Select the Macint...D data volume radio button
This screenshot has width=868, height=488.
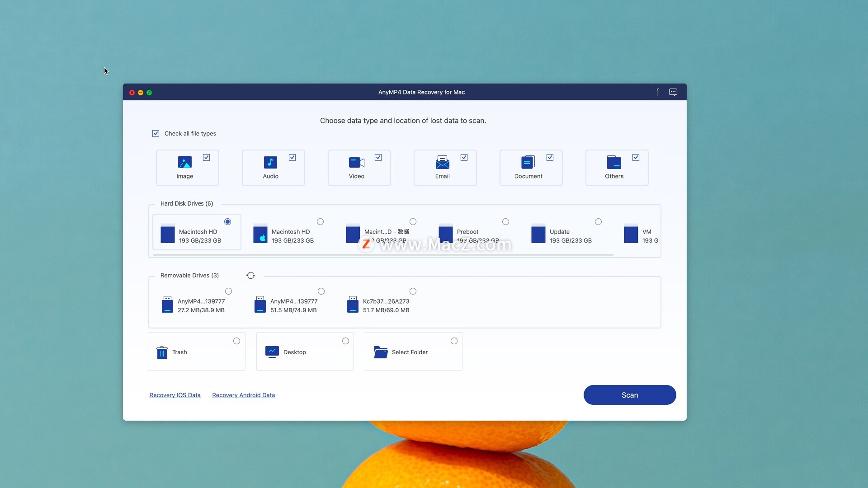(413, 221)
